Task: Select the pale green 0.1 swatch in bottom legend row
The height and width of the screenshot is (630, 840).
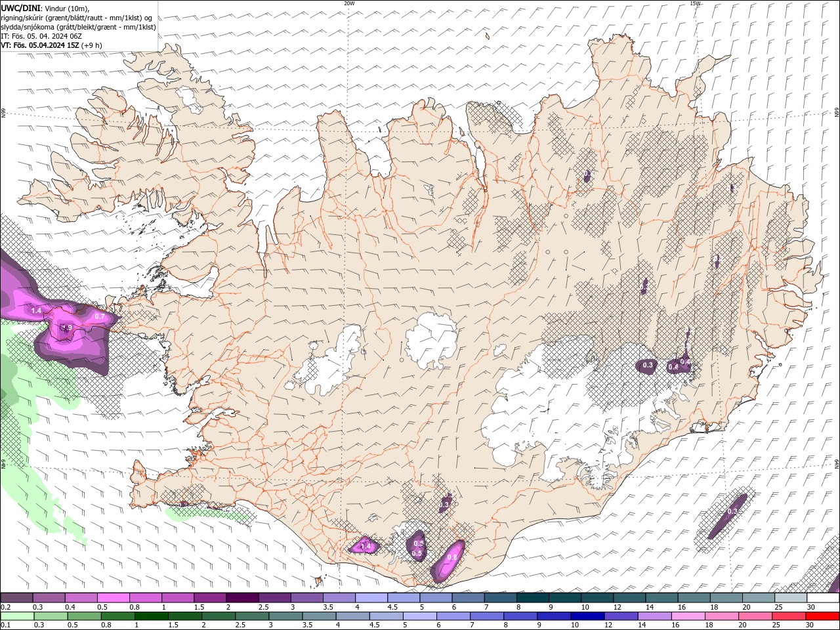Action: [17, 616]
